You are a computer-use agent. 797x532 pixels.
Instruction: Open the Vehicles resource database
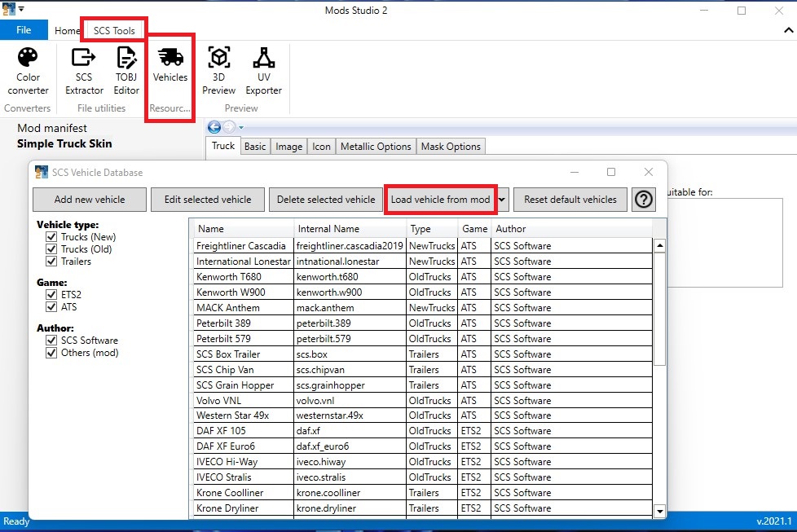[170, 65]
